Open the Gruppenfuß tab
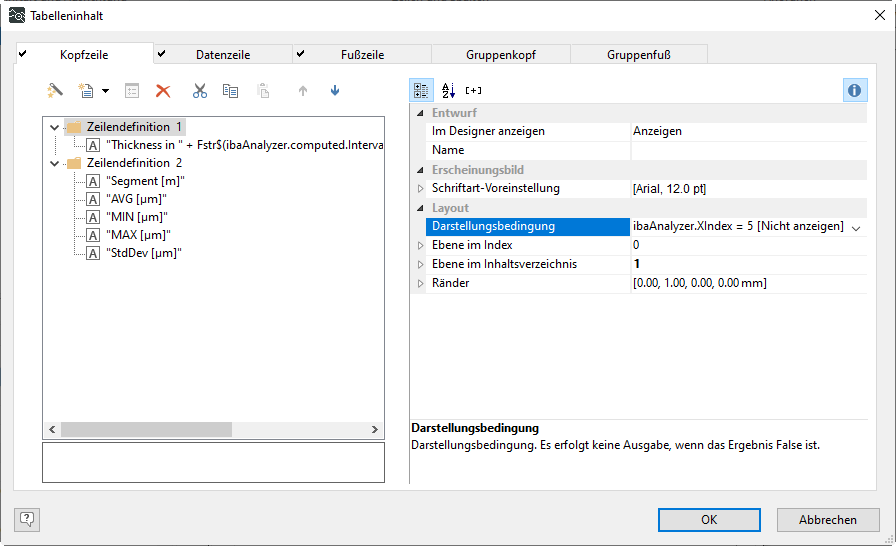 [x=638, y=55]
